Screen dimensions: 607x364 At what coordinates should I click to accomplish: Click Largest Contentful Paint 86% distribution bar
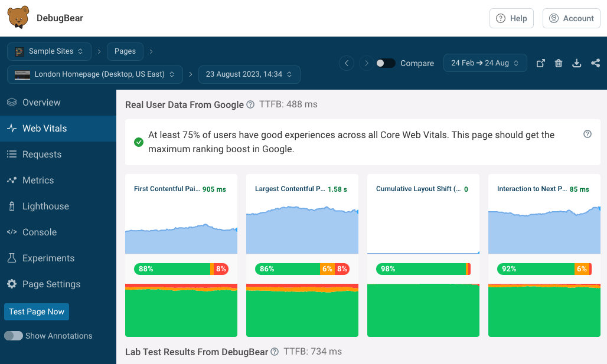[x=302, y=269]
